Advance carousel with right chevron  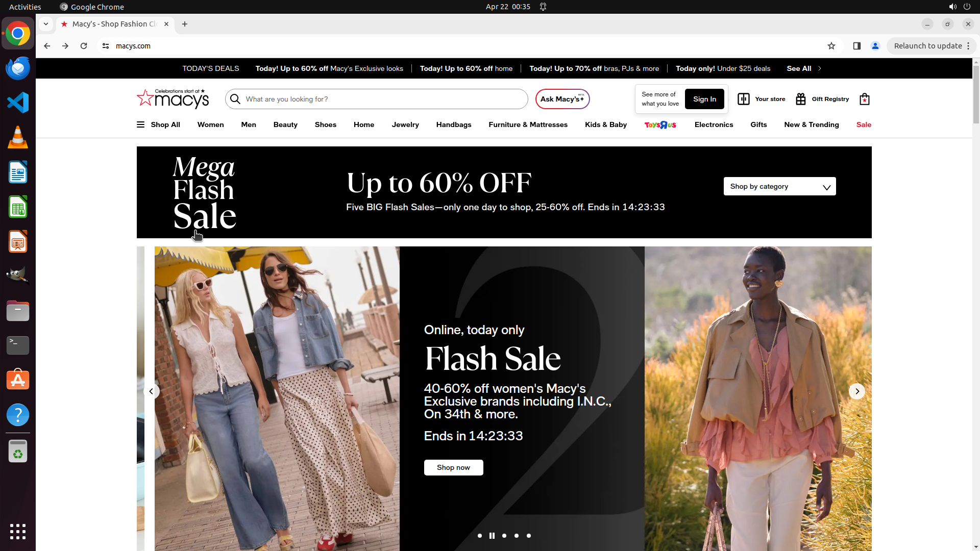coord(857,391)
